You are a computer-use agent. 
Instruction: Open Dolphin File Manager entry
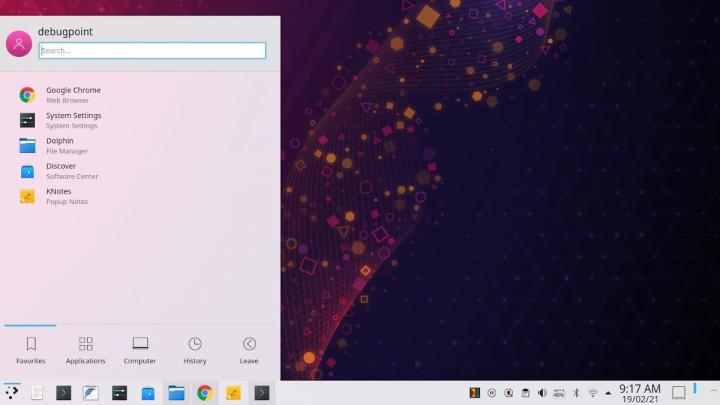pos(60,145)
